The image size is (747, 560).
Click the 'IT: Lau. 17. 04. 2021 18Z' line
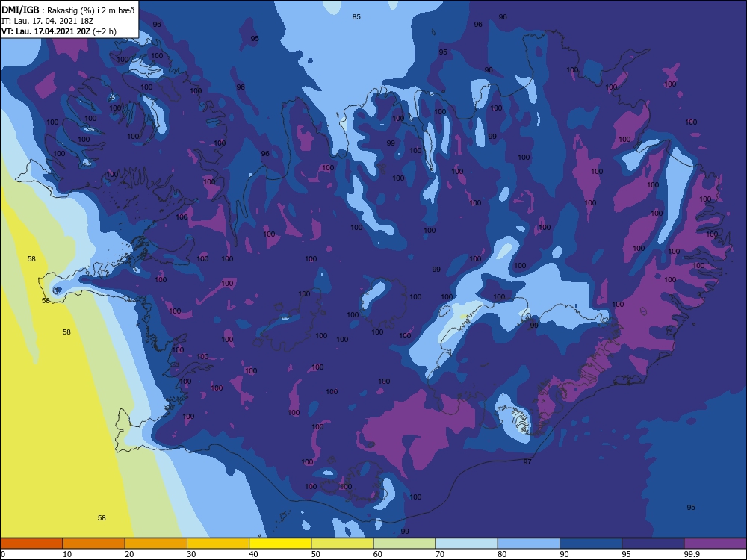[48, 21]
